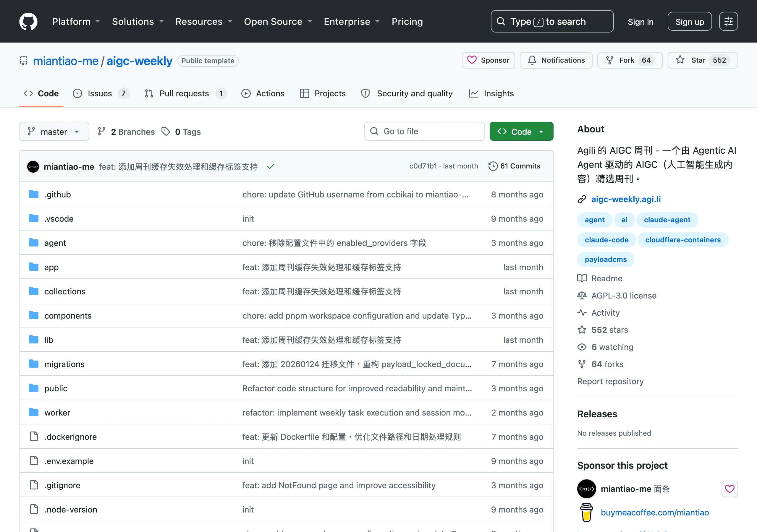Click the fork icon beside 64 forks

click(582, 364)
